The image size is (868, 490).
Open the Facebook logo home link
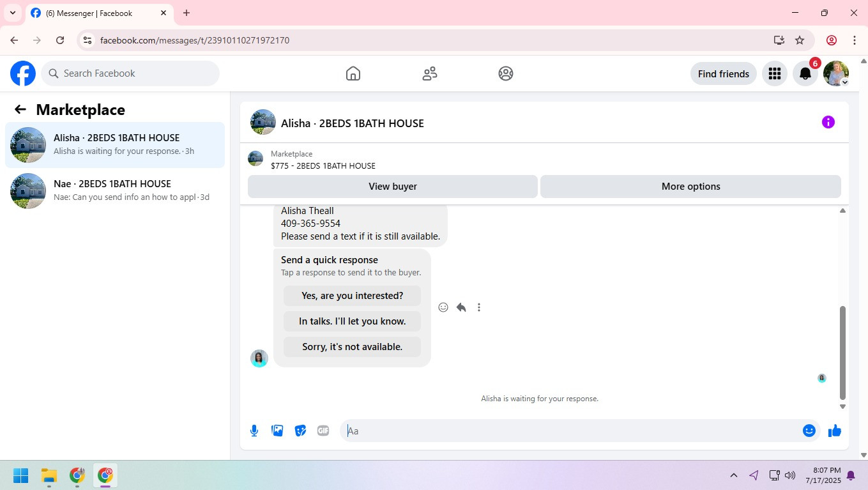pos(23,73)
